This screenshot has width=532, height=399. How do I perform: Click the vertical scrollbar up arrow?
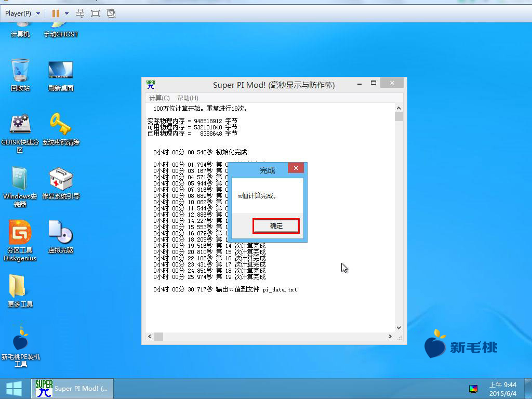pos(398,108)
